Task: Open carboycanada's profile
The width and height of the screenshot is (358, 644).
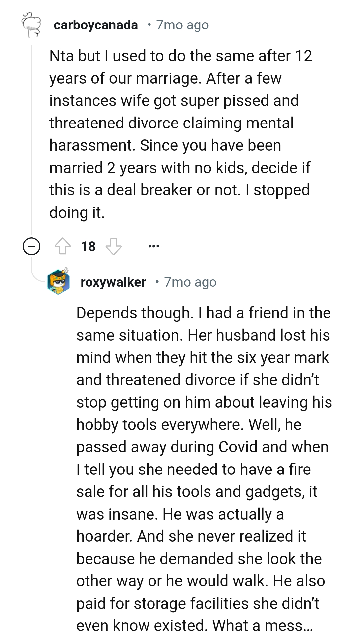Action: [96, 25]
